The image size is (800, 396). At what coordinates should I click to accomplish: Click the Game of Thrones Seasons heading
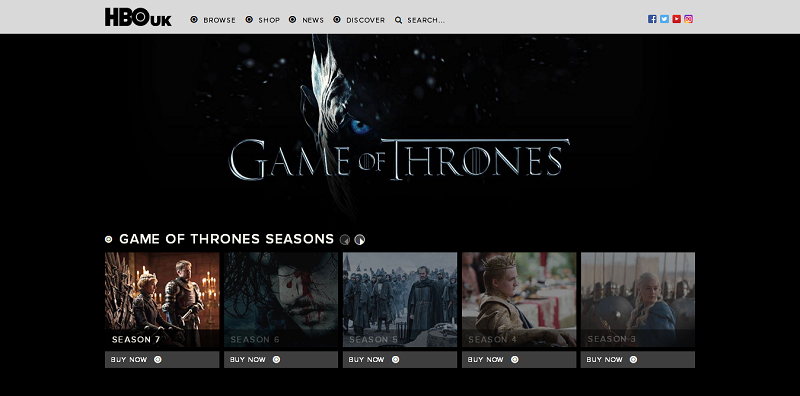pyautogui.click(x=227, y=239)
